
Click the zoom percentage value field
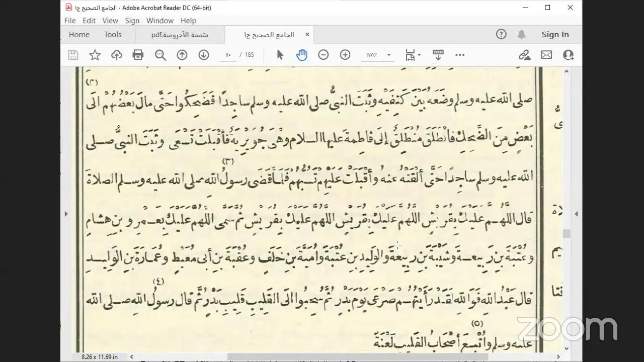[x=372, y=55]
